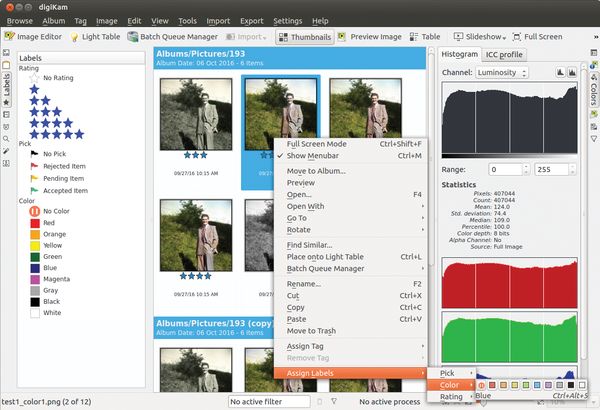
Task: Select the black-and-white first thumbnail with three stars
Action: pos(196,114)
